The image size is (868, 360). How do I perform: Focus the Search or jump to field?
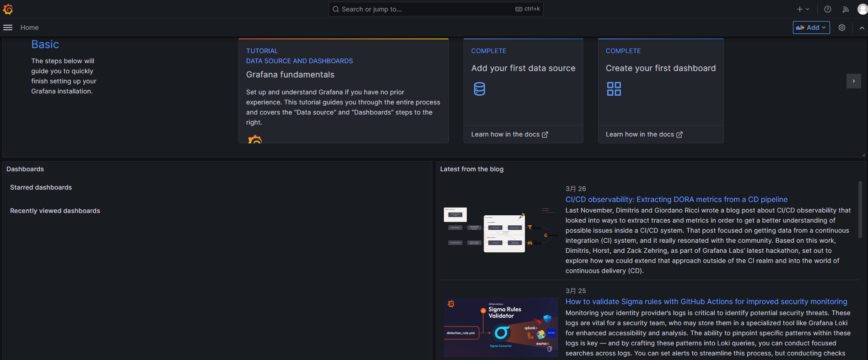[x=436, y=9]
